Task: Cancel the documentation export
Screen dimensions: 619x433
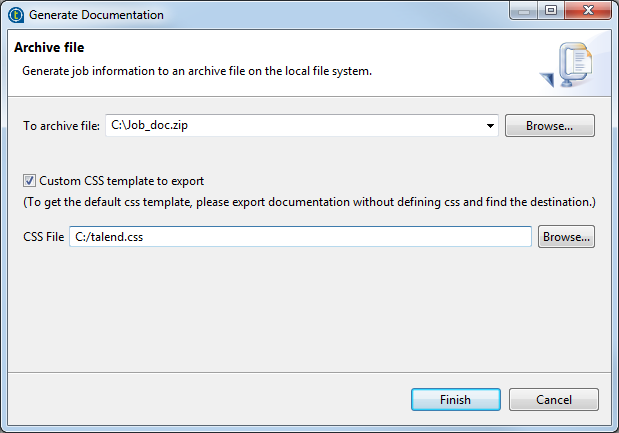Action: (553, 399)
